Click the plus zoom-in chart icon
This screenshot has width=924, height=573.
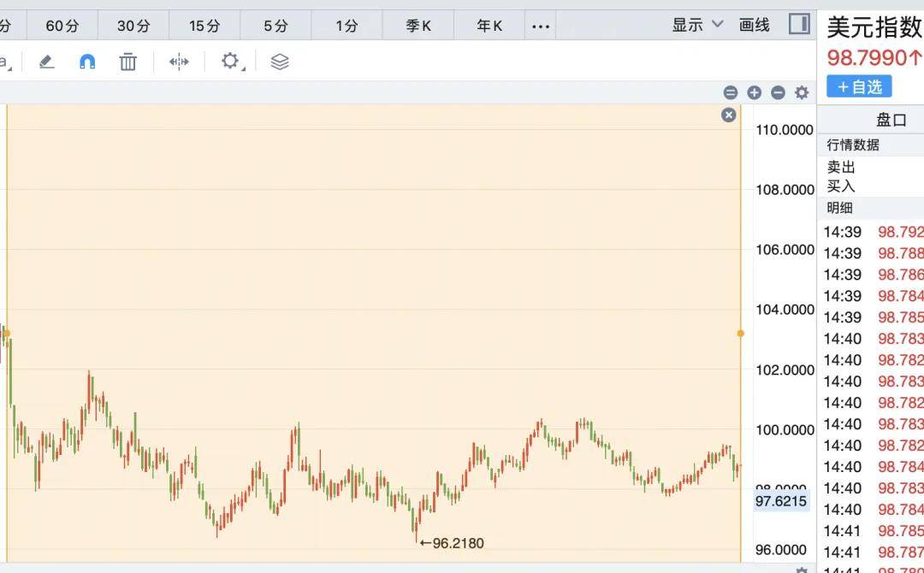(x=754, y=92)
